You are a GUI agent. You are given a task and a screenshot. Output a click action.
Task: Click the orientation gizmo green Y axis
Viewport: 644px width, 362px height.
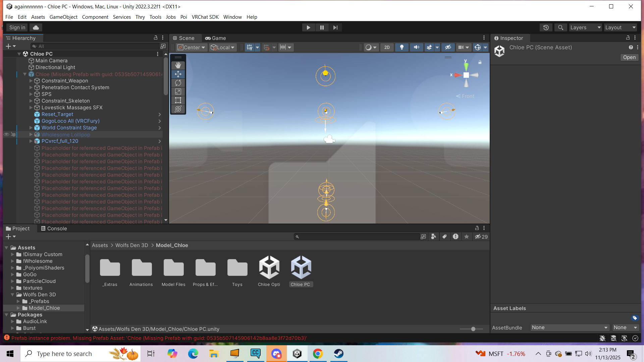[466, 66]
